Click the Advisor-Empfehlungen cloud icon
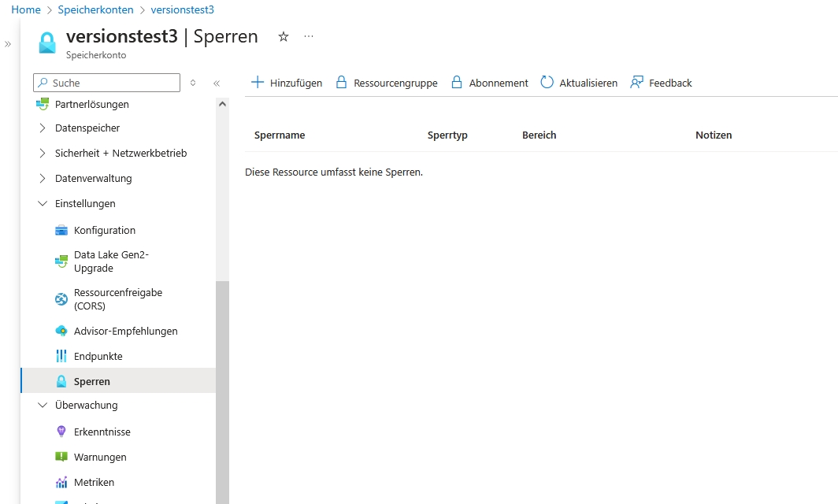 point(61,332)
